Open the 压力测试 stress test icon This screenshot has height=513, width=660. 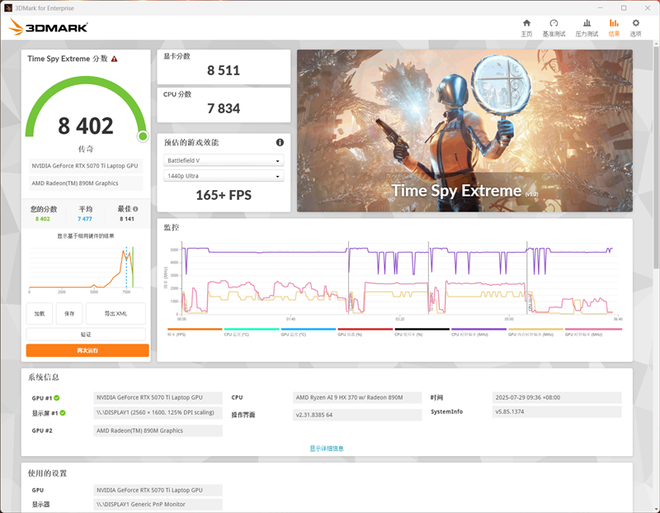tap(586, 27)
